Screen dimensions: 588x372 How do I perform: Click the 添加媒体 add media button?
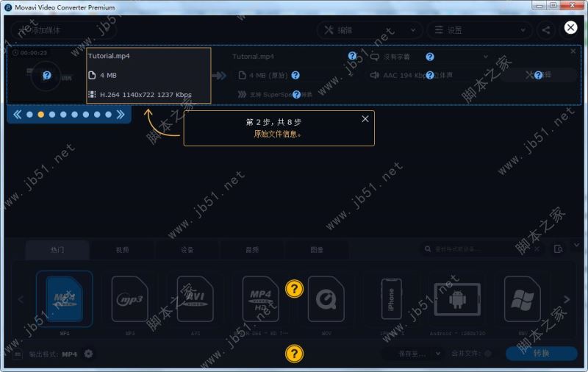(x=63, y=30)
